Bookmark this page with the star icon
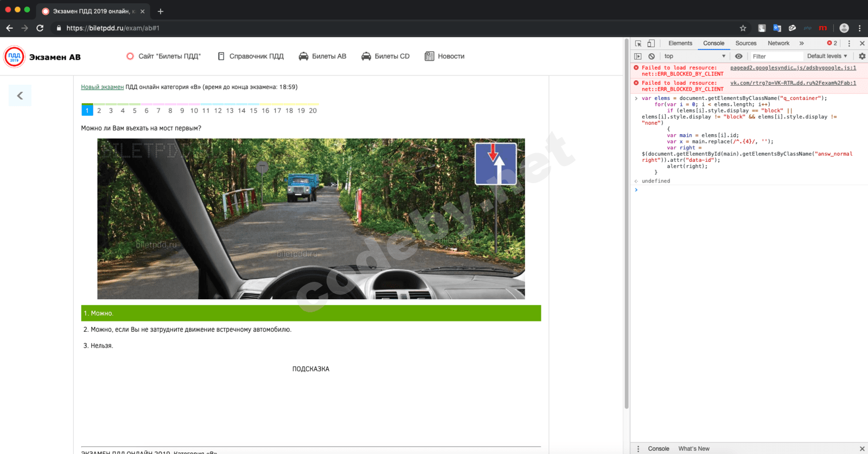 click(x=743, y=28)
